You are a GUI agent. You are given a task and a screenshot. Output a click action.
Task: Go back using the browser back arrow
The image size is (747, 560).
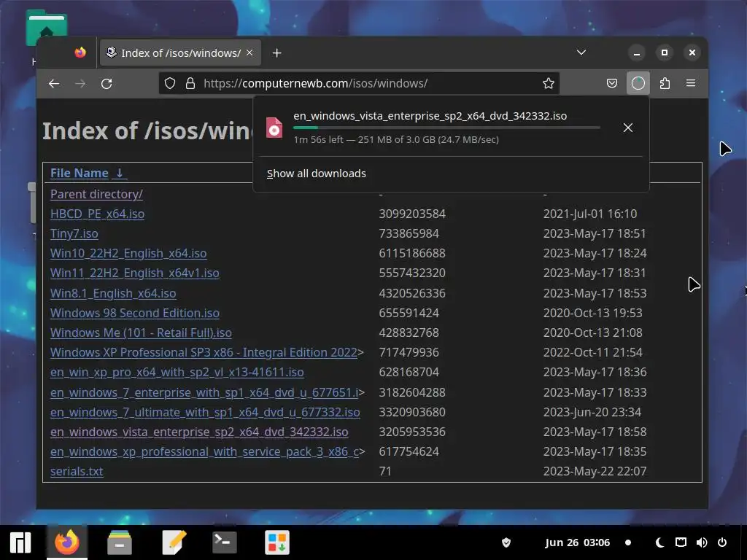54,83
